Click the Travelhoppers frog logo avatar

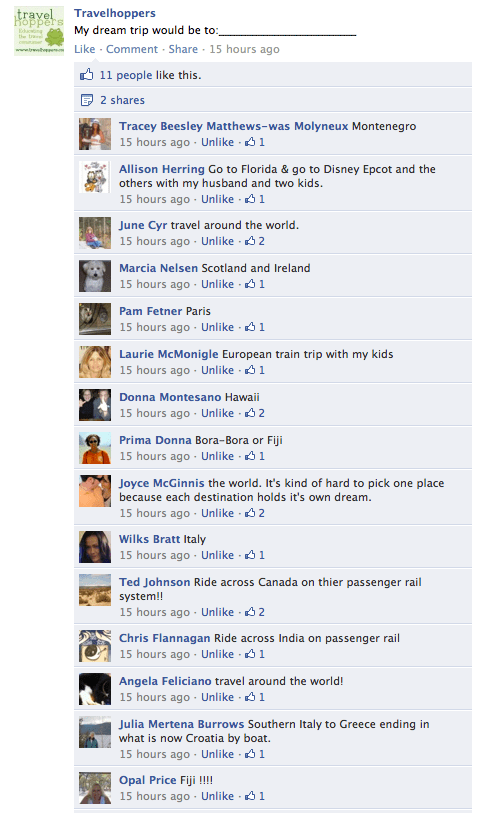[39, 31]
